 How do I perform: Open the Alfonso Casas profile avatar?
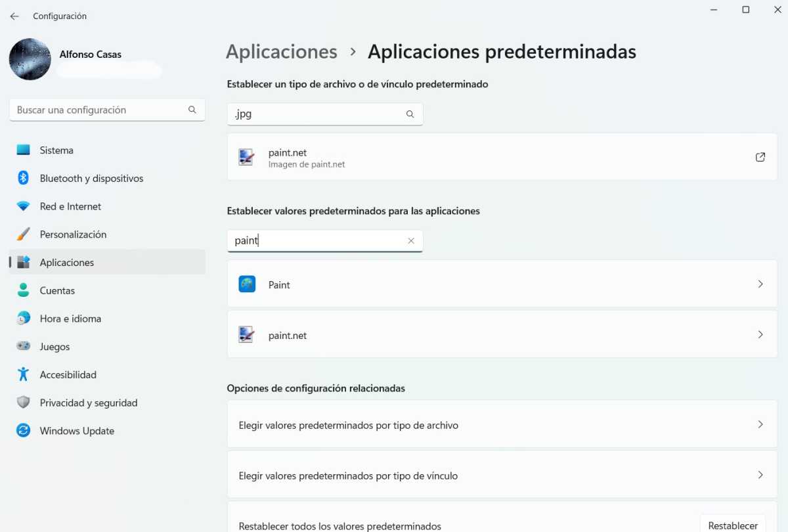click(30, 60)
